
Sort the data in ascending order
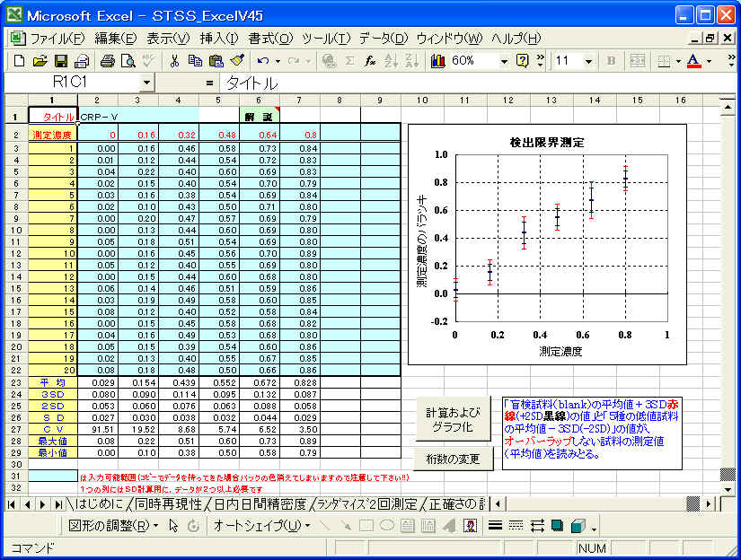391,61
